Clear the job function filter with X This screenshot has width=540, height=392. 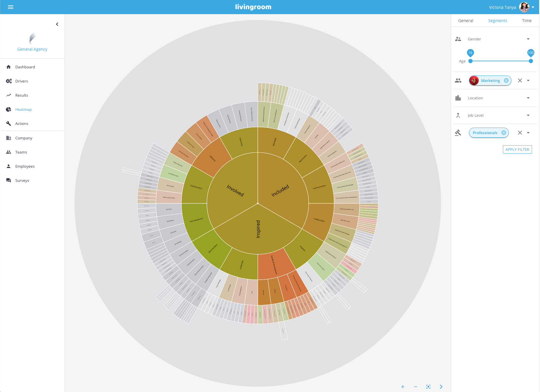click(520, 133)
